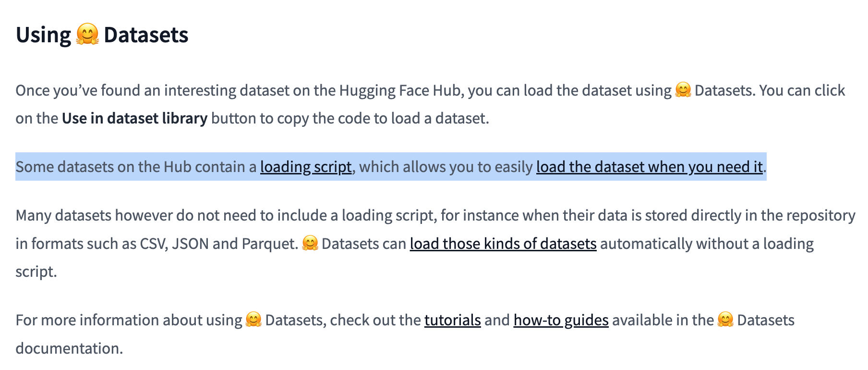Click the text "For more information about using"
This screenshot has height=370, width=868.
pyautogui.click(x=129, y=320)
